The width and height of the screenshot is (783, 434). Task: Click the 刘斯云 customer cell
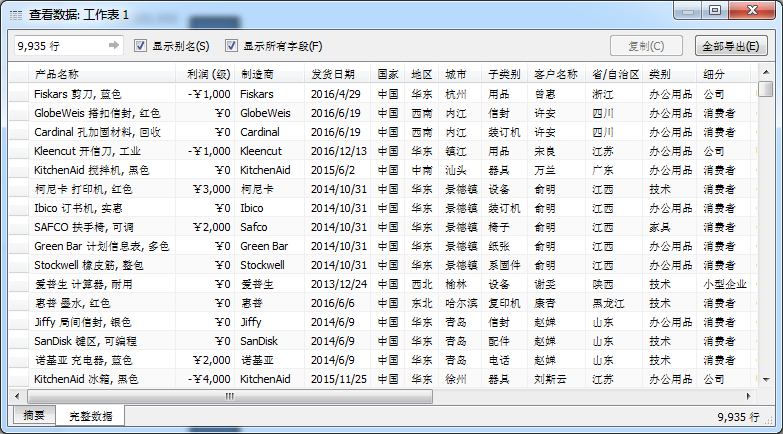pos(556,379)
